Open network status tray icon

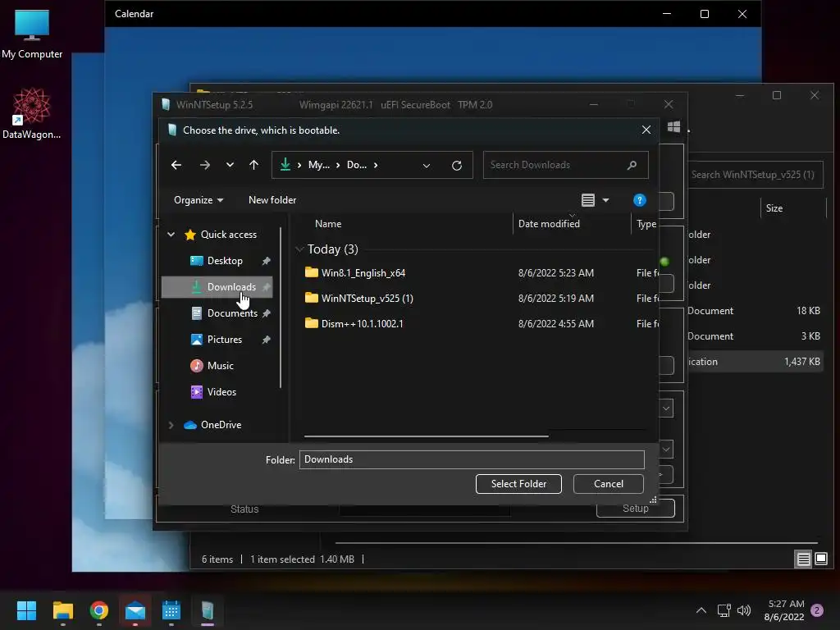click(x=724, y=610)
